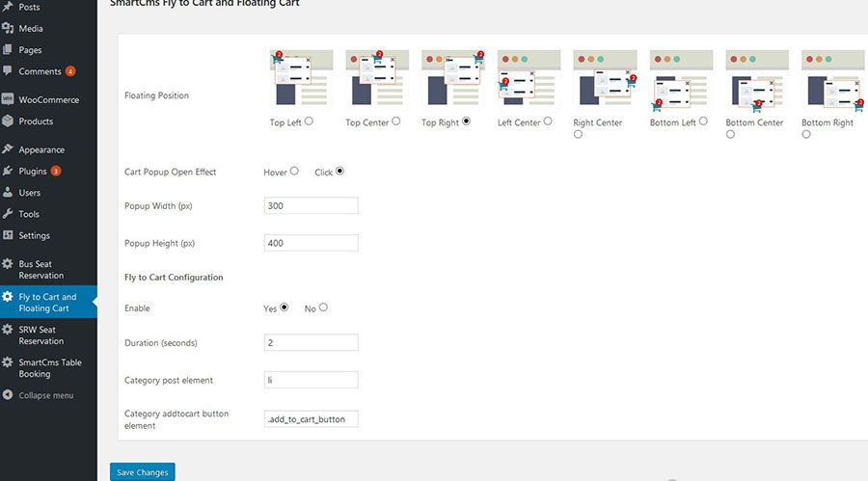Click the Collapse menu arrow icon
This screenshot has width=868, height=481.
tap(7, 394)
